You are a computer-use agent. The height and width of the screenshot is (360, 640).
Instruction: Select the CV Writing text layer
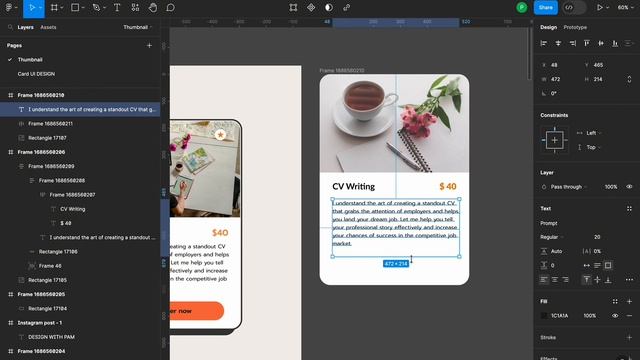click(73, 209)
